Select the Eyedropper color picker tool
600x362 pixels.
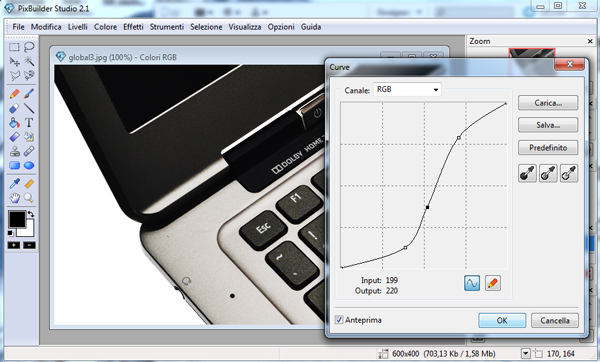14,184
